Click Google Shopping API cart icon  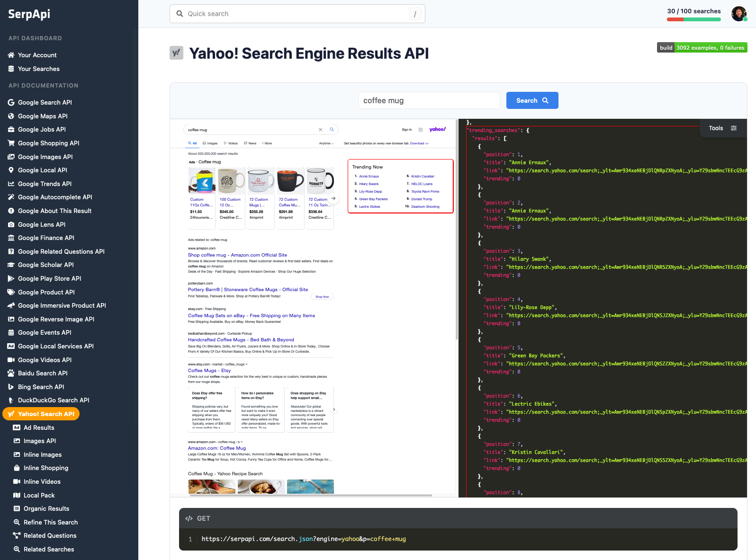[x=11, y=143]
